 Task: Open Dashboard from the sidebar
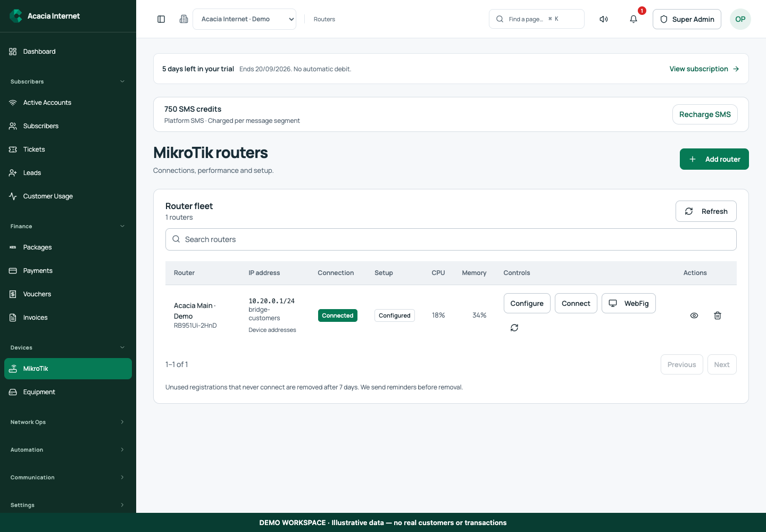pyautogui.click(x=68, y=52)
